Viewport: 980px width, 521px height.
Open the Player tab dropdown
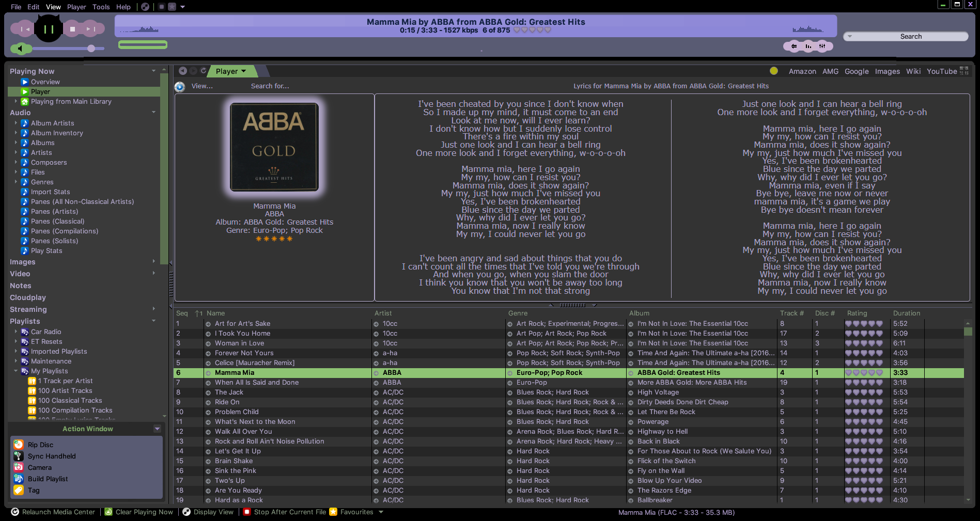pos(243,71)
